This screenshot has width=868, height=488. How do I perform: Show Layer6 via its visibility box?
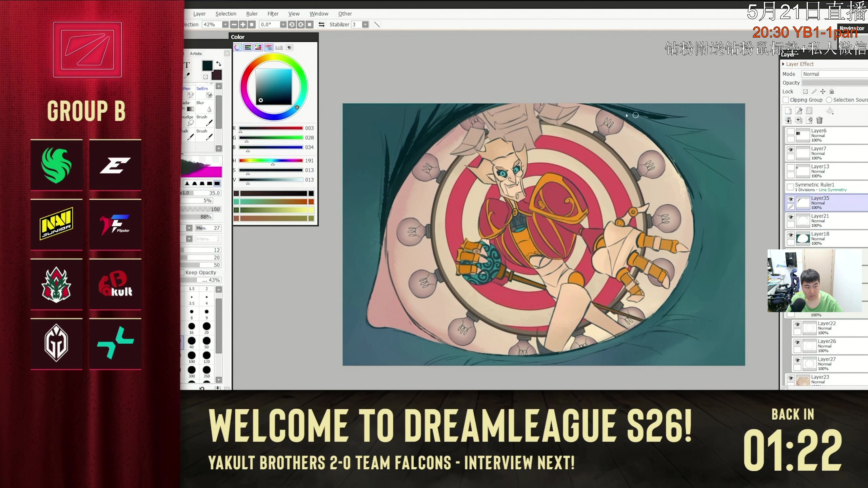[x=791, y=131]
